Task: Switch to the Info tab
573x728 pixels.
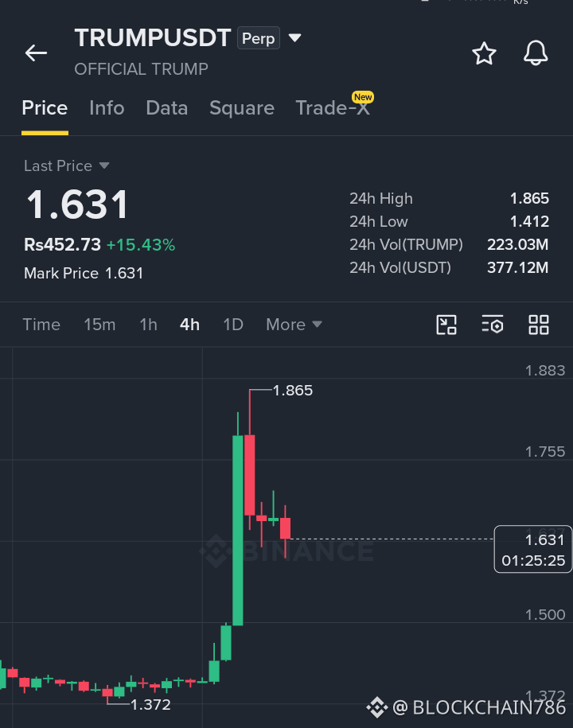Action: [107, 108]
